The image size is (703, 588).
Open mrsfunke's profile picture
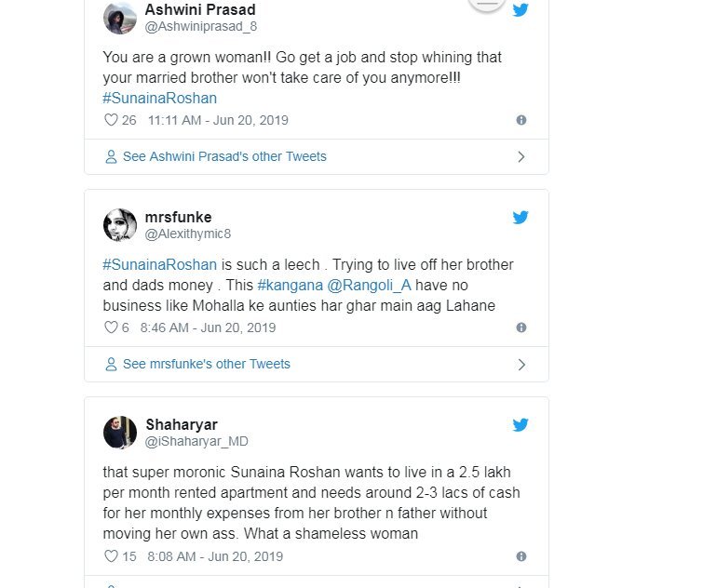121,226
